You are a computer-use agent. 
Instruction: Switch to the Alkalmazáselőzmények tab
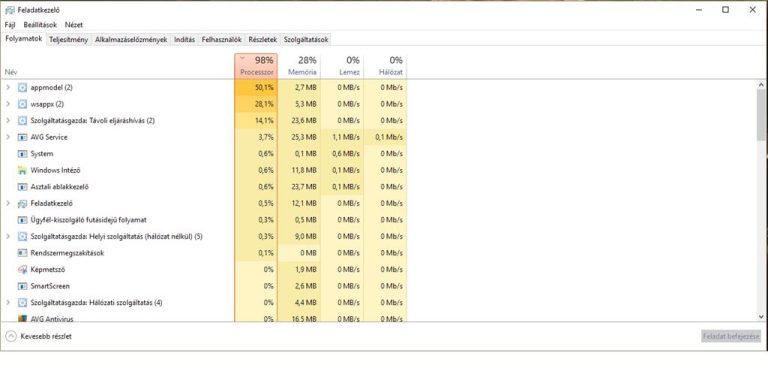click(131, 40)
